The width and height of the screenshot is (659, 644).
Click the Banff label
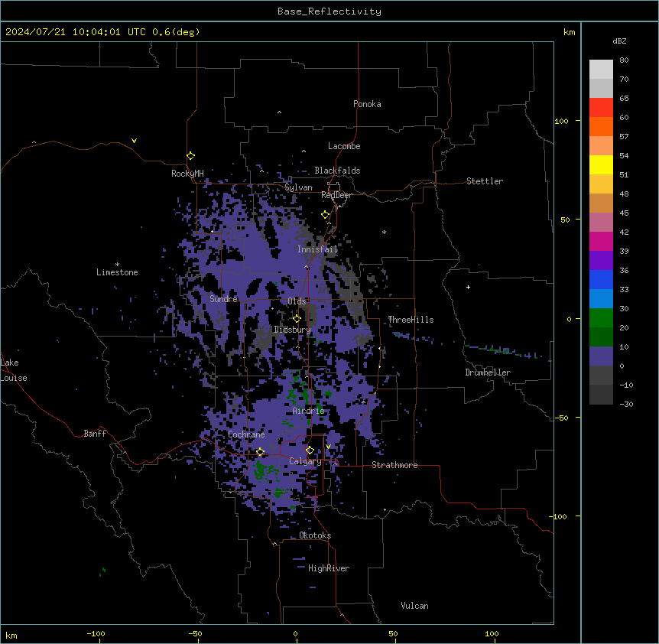point(95,434)
